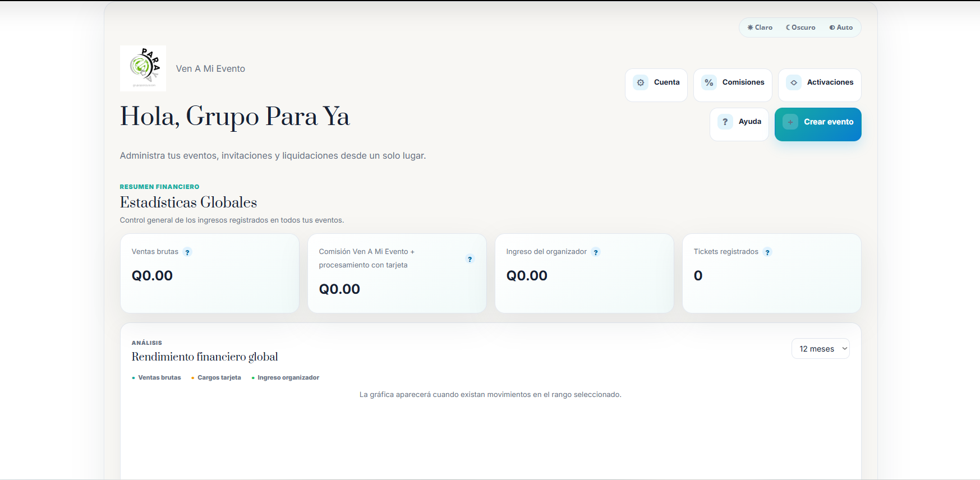
Task: Click the Tickets registrados value 0
Action: (x=698, y=276)
